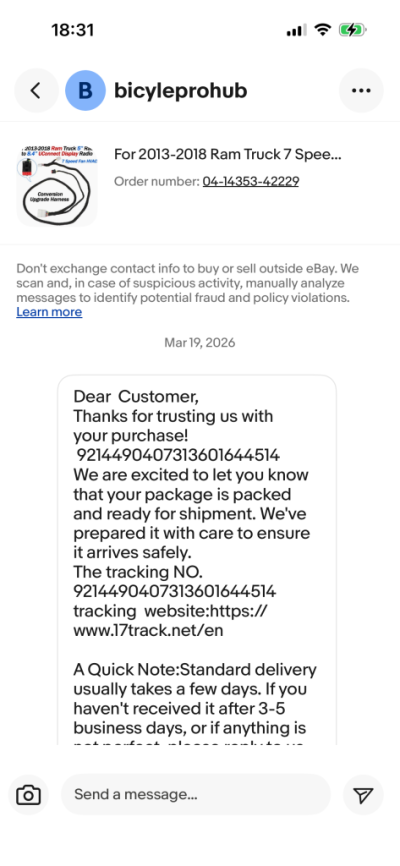400x866 pixels.
Task: Open the Learn more link
Action: pyautogui.click(x=49, y=312)
